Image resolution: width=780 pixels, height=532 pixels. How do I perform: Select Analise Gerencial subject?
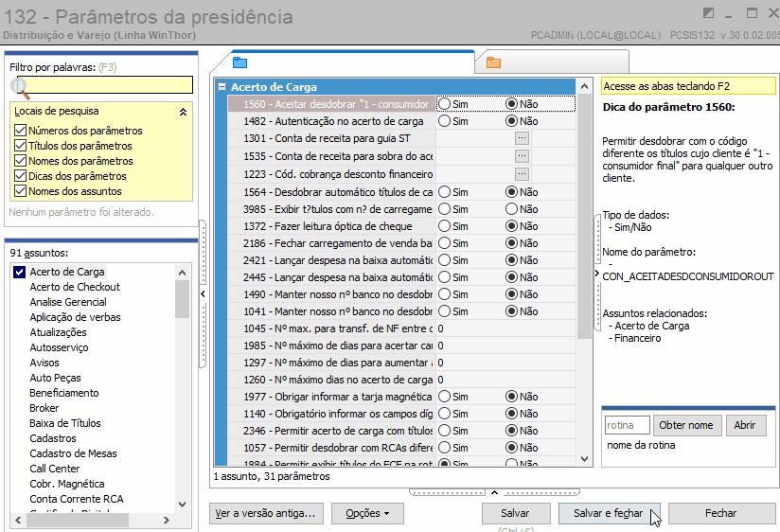click(x=68, y=302)
